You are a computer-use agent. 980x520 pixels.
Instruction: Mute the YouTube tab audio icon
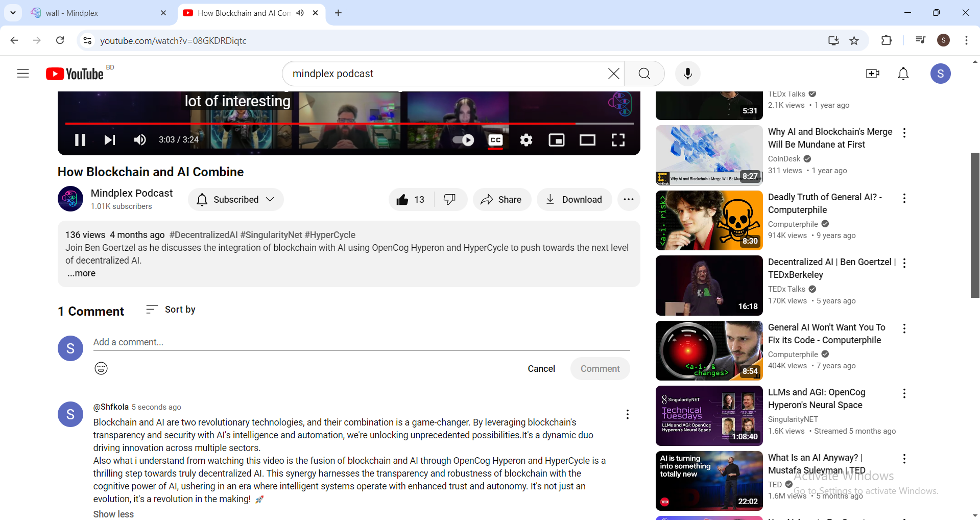pyautogui.click(x=300, y=13)
